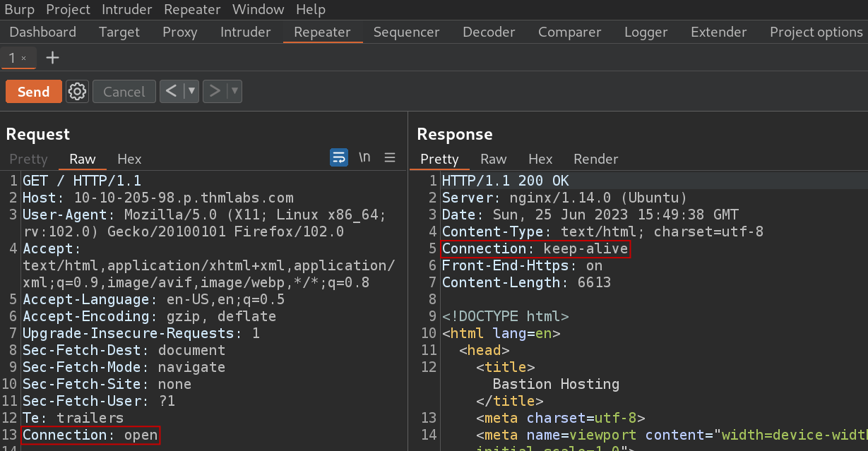
Task: Click the Connection: keep-alive response header
Action: point(535,248)
